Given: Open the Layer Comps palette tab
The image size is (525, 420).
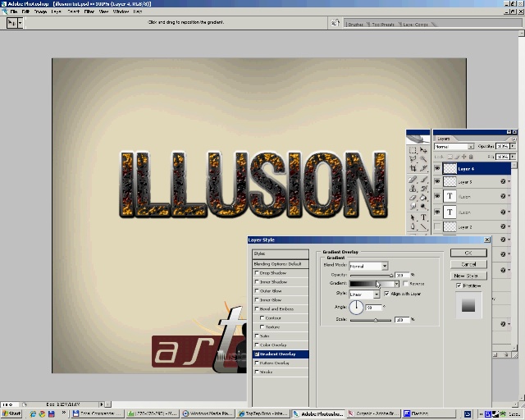Looking at the screenshot, I should point(415,25).
